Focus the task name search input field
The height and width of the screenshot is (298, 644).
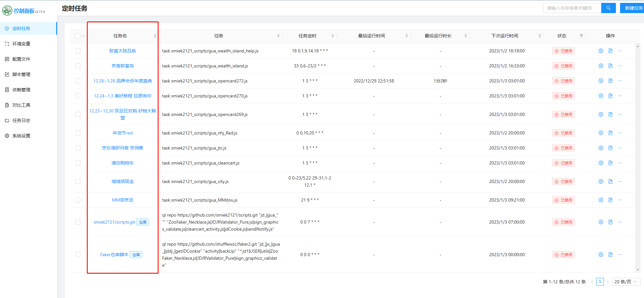pyautogui.click(x=572, y=8)
